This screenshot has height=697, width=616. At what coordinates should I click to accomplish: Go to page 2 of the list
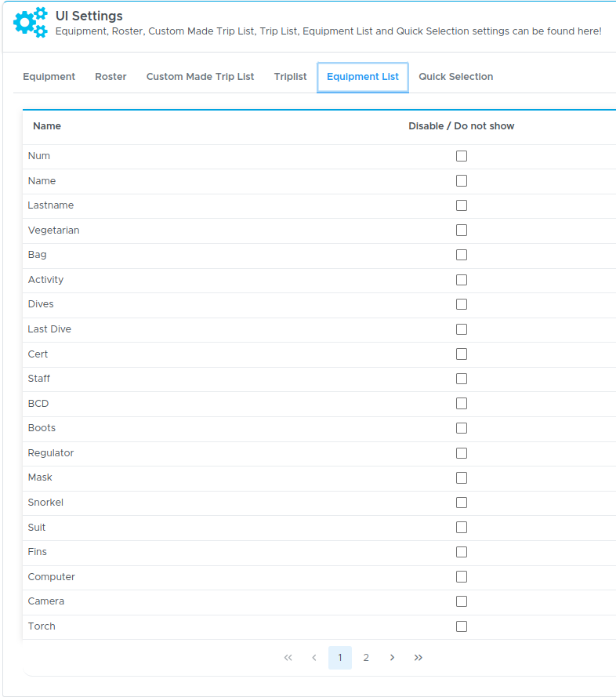[x=366, y=658]
